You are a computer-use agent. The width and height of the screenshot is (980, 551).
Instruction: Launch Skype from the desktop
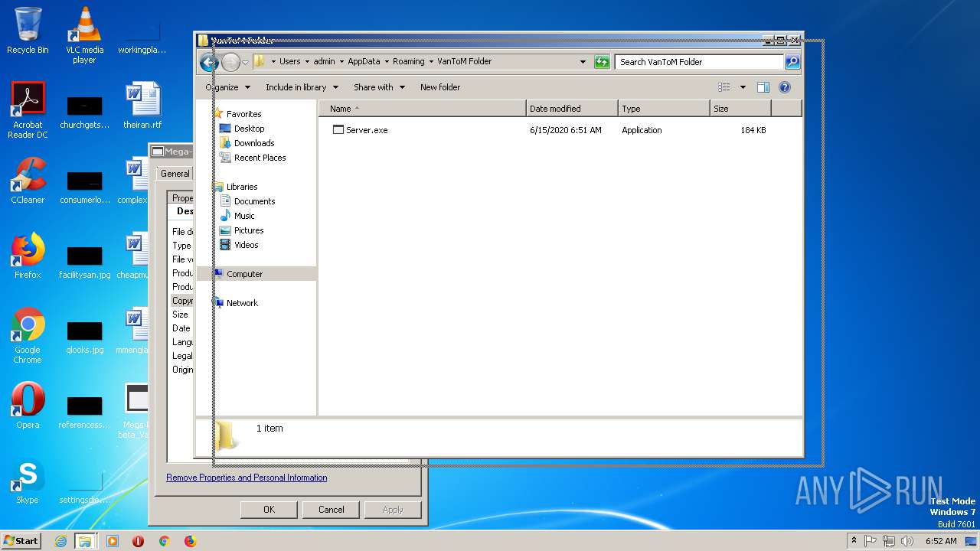[28, 481]
